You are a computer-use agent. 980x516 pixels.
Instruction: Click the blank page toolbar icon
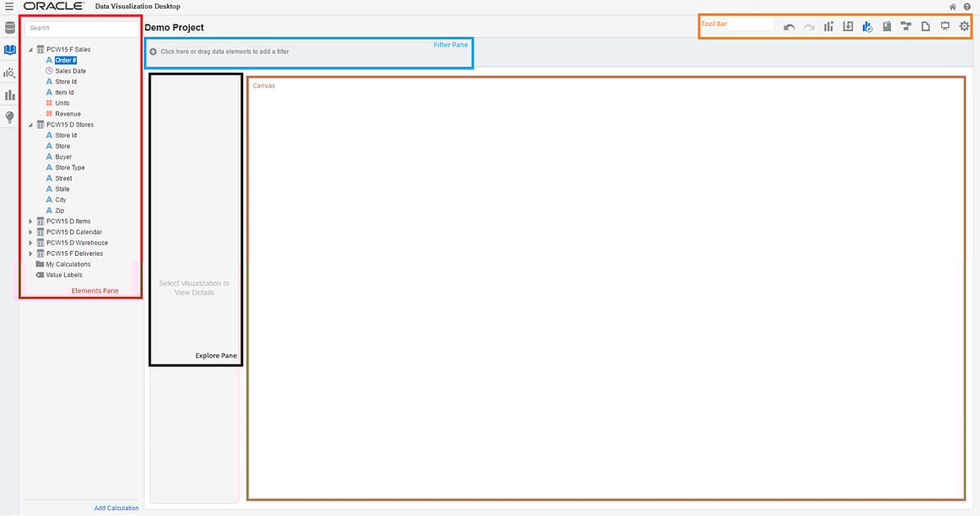click(926, 26)
